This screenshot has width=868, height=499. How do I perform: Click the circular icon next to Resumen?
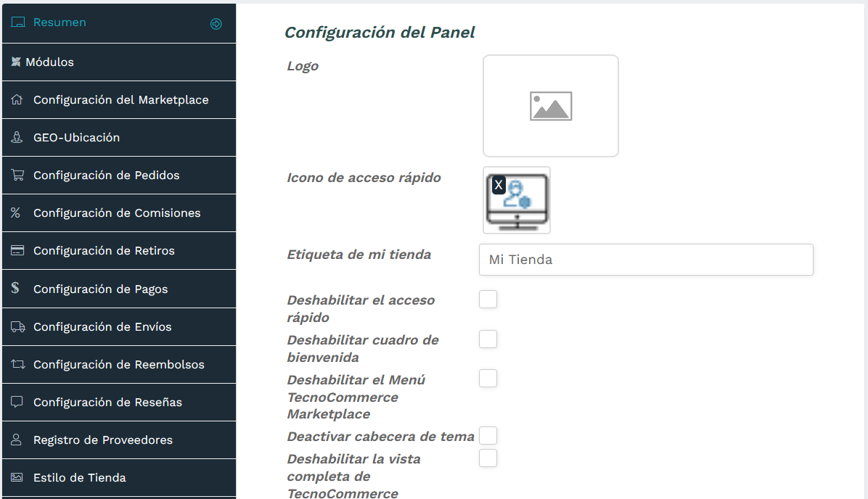pyautogui.click(x=216, y=23)
